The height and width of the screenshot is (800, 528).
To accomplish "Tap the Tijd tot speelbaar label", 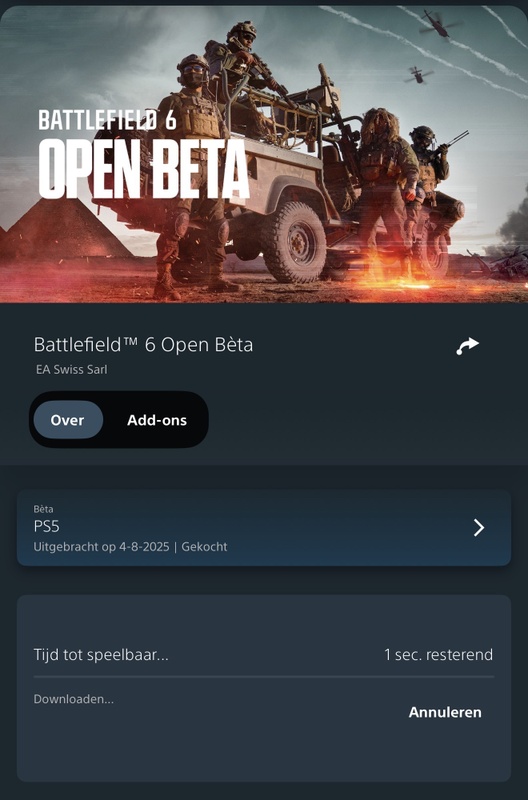I will (x=101, y=655).
